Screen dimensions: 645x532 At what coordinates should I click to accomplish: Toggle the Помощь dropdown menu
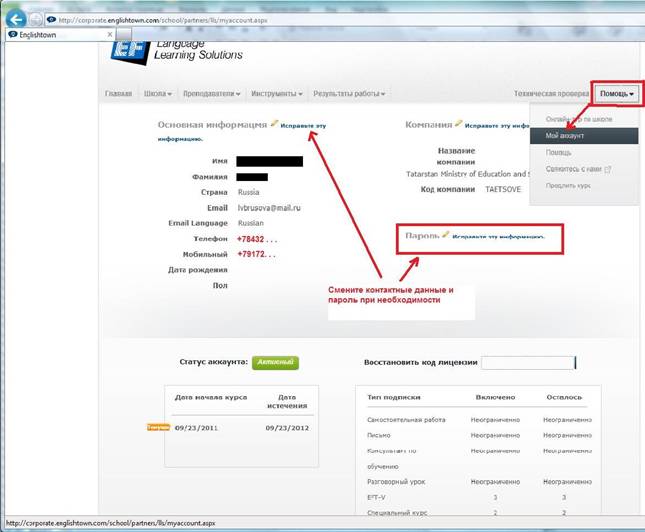point(616,93)
